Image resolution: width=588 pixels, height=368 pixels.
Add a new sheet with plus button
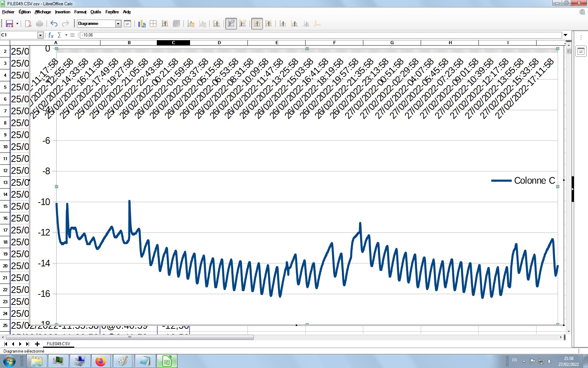pyautogui.click(x=37, y=344)
